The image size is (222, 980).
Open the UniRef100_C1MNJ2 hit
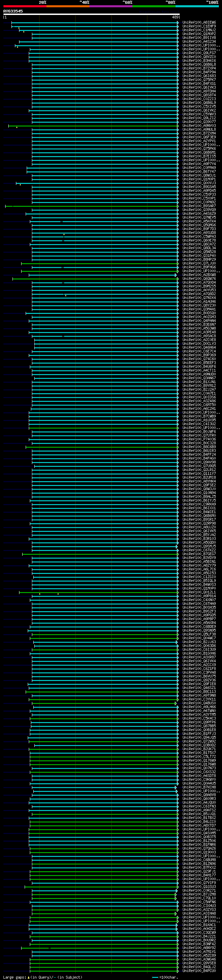coord(199,30)
